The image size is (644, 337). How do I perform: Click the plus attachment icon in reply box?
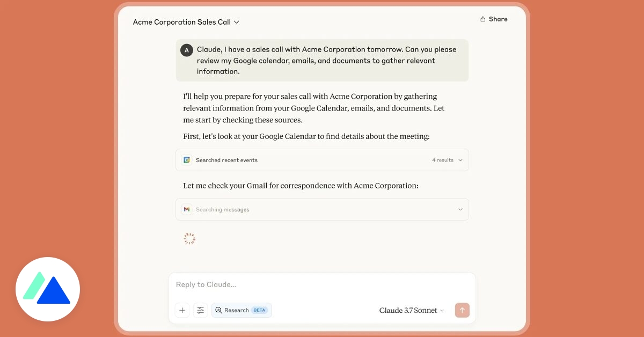pyautogui.click(x=182, y=310)
